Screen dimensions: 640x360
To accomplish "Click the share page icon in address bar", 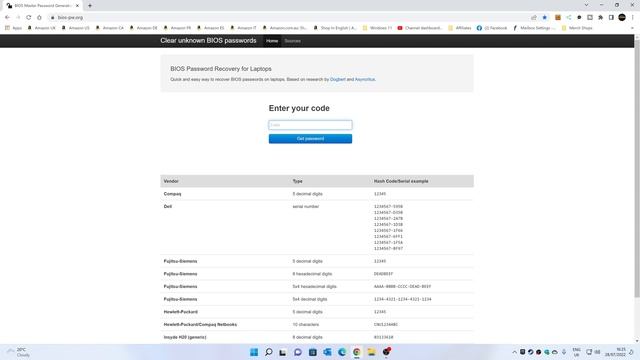I will pos(534,18).
